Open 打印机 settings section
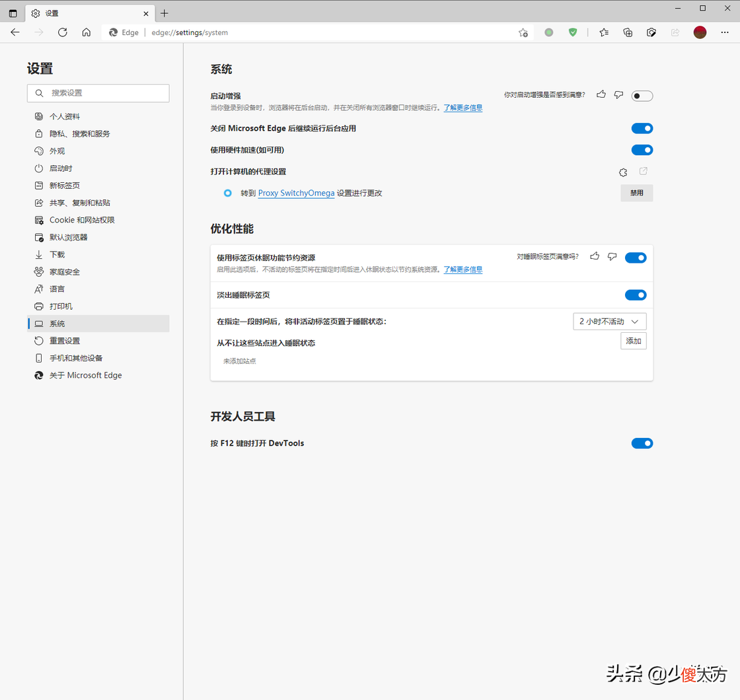The width and height of the screenshot is (740, 700). click(x=98, y=306)
